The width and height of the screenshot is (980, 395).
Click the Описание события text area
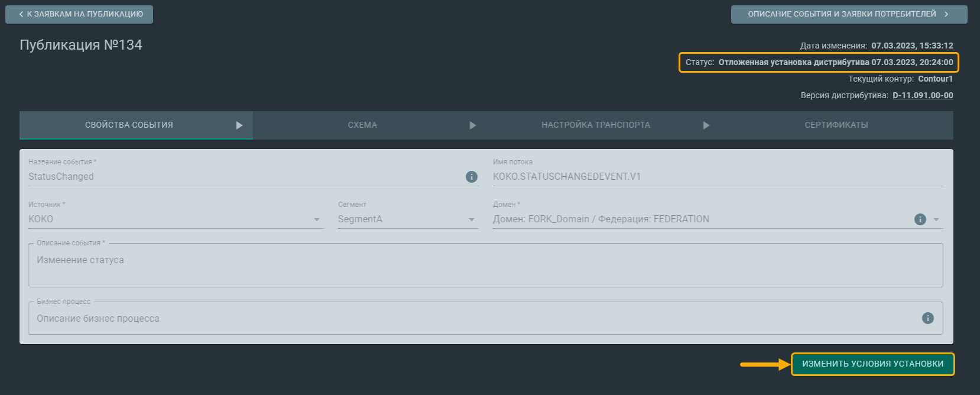click(x=485, y=266)
